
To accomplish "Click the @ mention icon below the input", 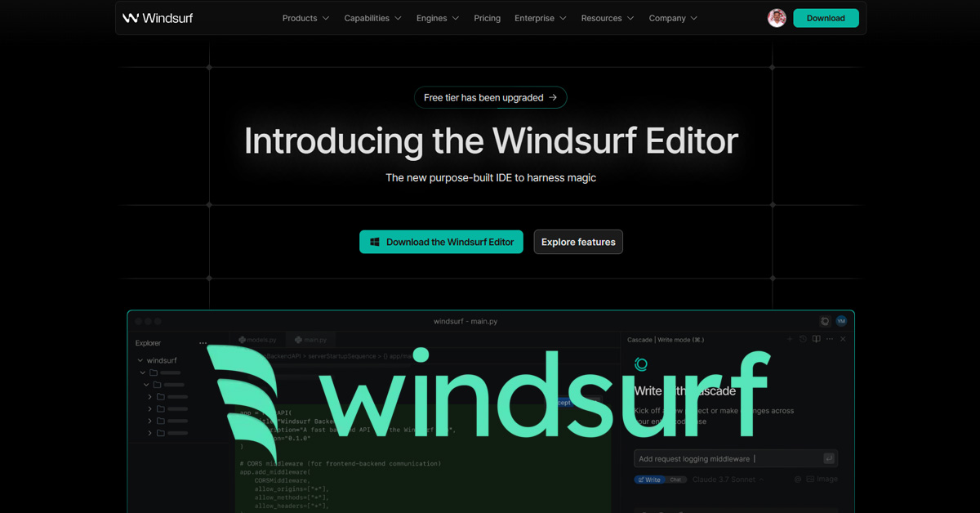I will click(x=798, y=480).
